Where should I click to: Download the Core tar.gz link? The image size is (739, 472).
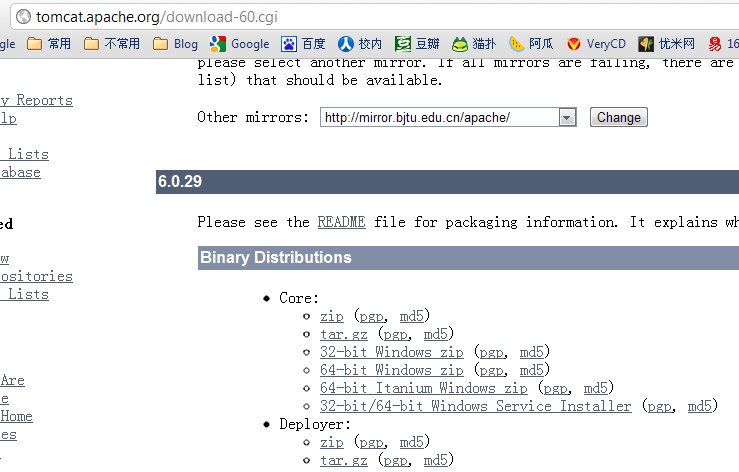pyautogui.click(x=344, y=334)
